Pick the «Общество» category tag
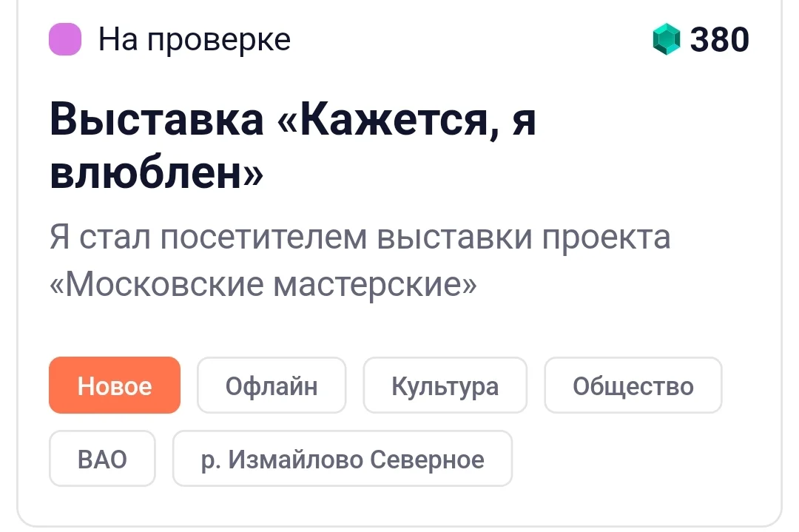Image resolution: width=799 pixels, height=532 pixels. [x=633, y=385]
